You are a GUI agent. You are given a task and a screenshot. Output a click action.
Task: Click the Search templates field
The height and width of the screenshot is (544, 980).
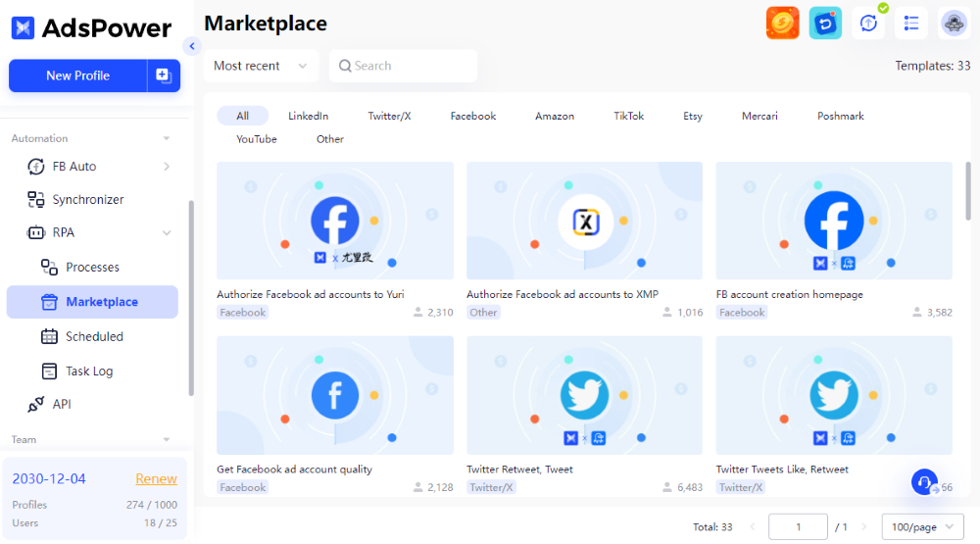click(403, 66)
